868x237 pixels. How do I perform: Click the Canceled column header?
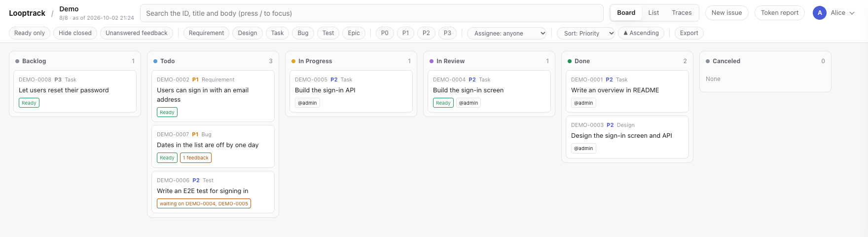[765, 61]
